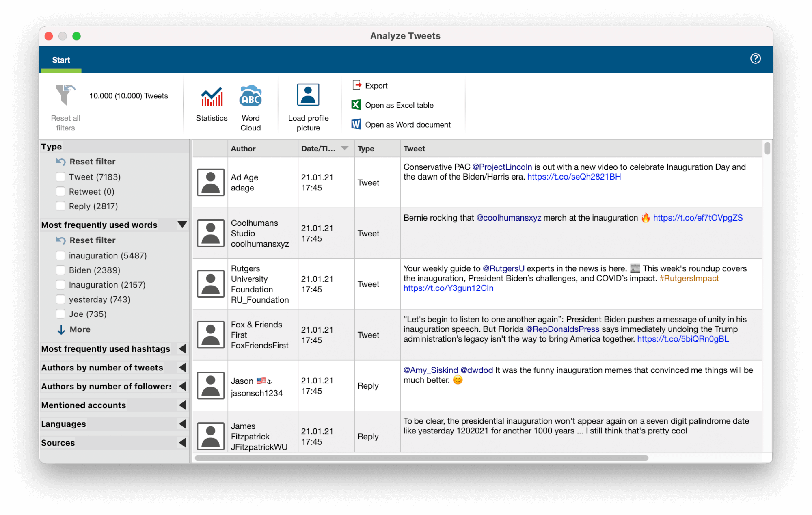Screen dimensions: 812x515
Task: Open link https://t.co/seQh2821BH
Action: coord(574,177)
